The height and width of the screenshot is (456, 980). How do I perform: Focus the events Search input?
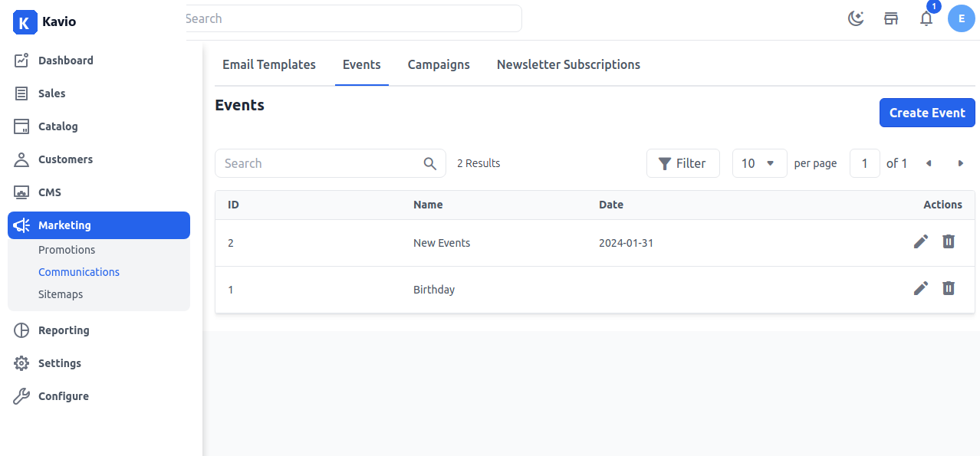pyautogui.click(x=330, y=163)
